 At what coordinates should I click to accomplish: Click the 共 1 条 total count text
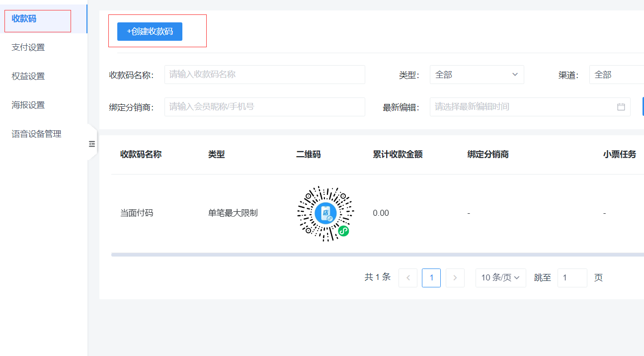(378, 277)
